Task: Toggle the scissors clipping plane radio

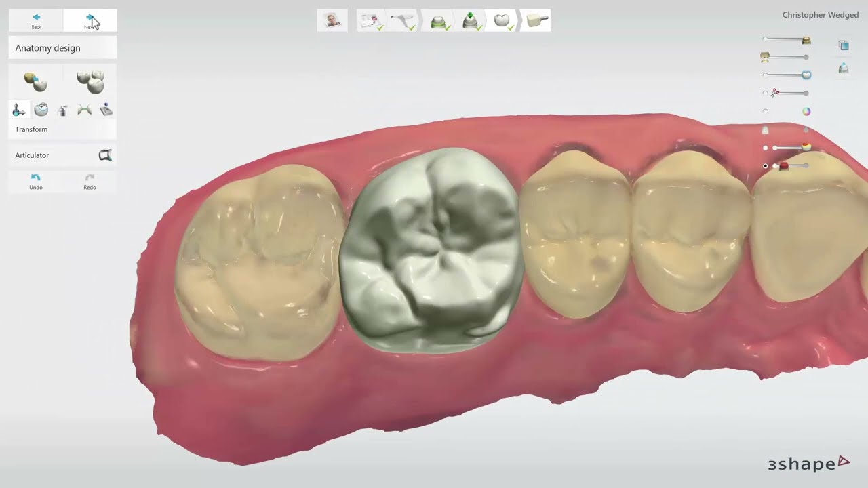Action: click(766, 94)
